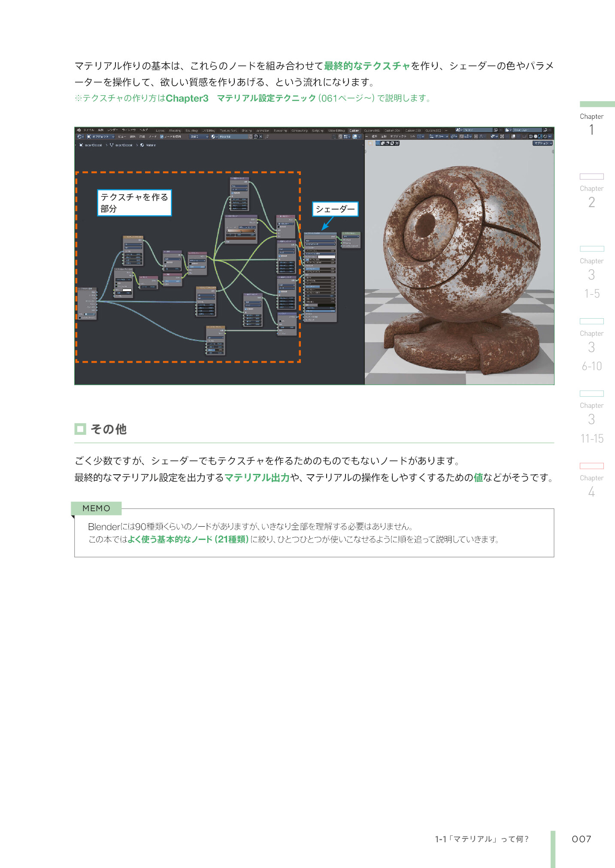This screenshot has width=615, height=868.
Task: Select the box select new-selection mode icon
Action: (x=378, y=143)
